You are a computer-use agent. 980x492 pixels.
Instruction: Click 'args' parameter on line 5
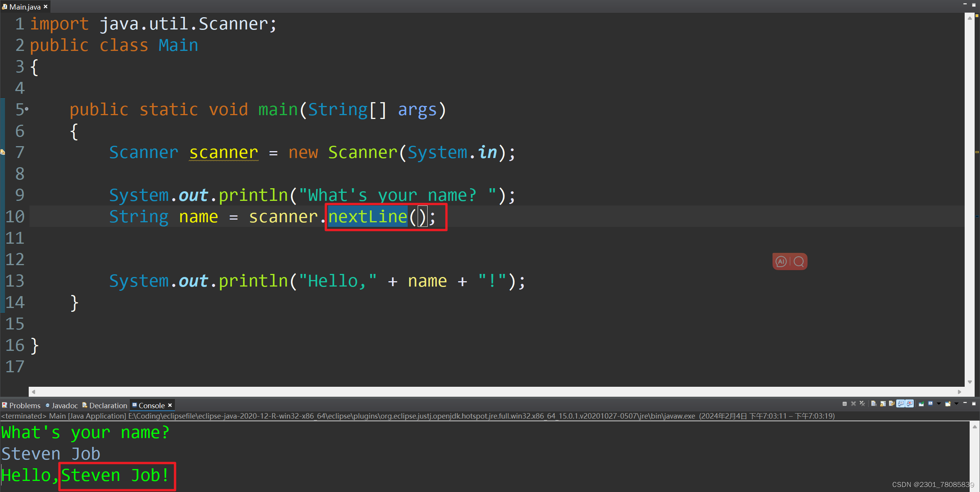(417, 111)
